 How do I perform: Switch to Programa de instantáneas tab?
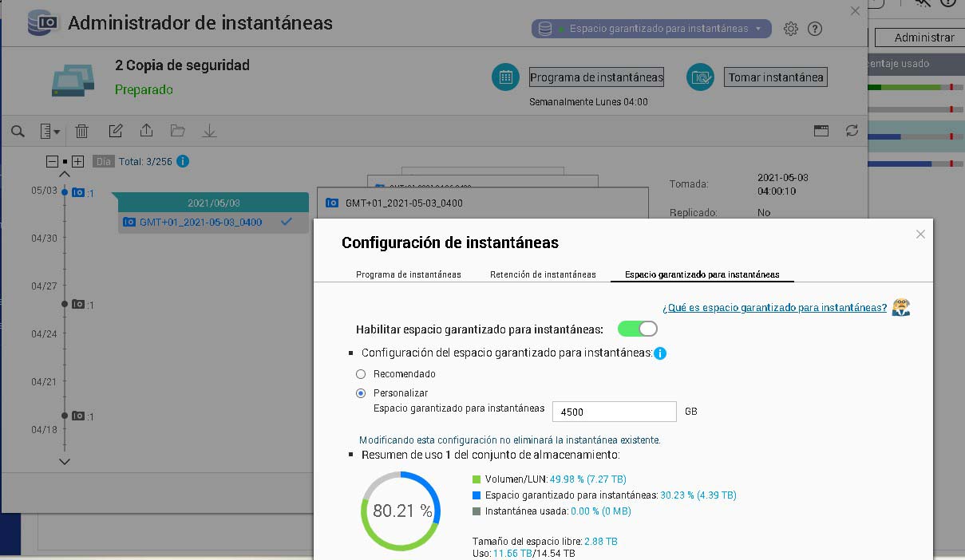click(x=408, y=274)
